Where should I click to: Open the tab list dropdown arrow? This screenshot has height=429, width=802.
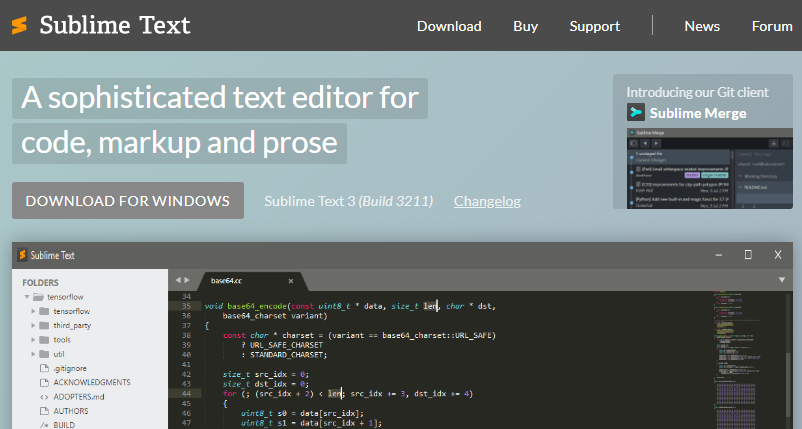782,280
